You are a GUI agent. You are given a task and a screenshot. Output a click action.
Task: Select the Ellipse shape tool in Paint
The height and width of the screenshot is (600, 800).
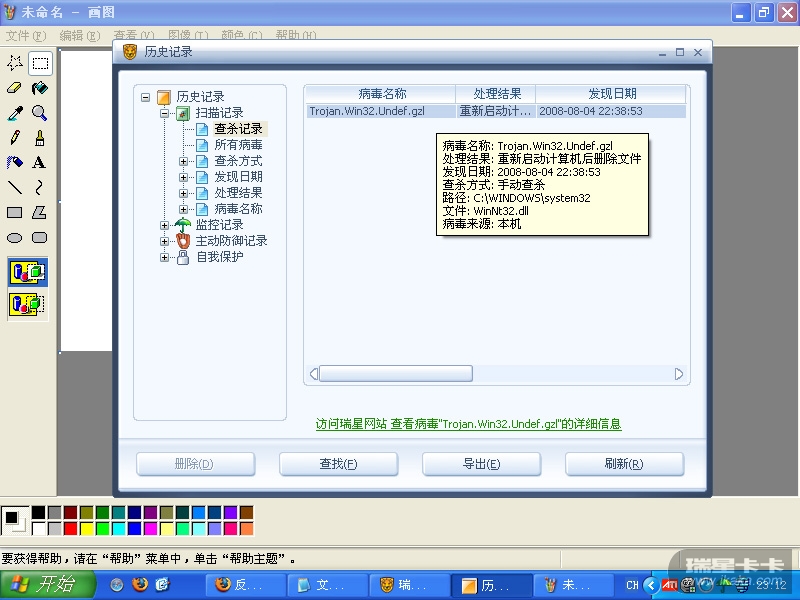15,237
